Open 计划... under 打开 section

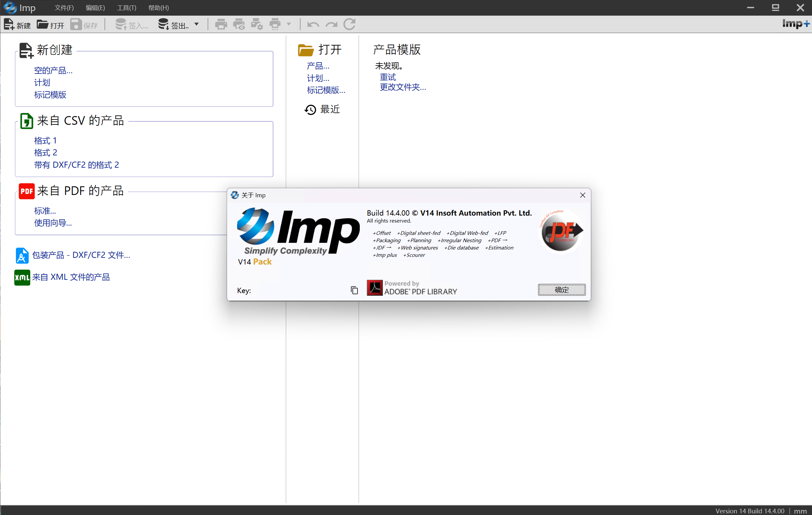click(x=318, y=78)
